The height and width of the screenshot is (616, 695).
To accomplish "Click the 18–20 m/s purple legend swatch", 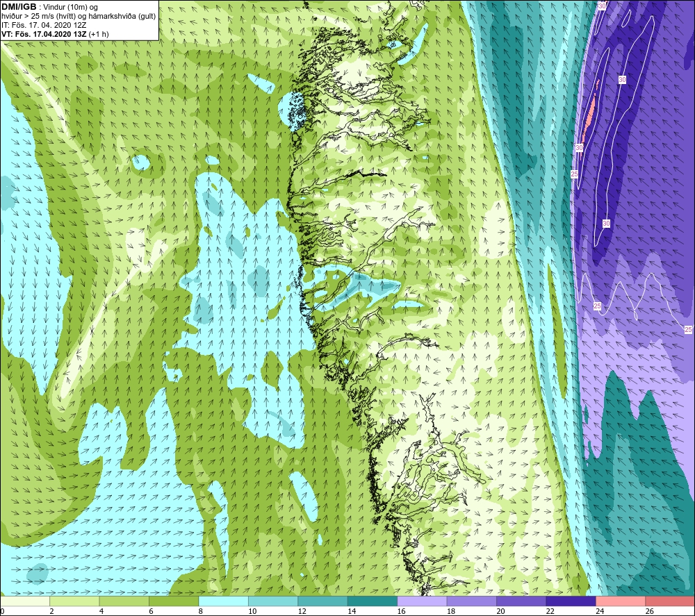I will pyautogui.click(x=472, y=601).
